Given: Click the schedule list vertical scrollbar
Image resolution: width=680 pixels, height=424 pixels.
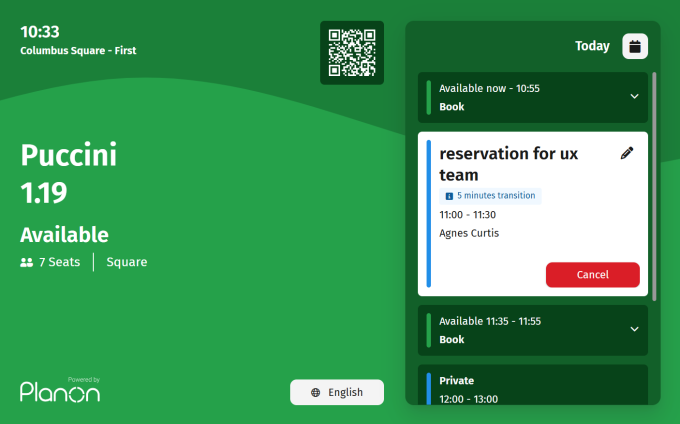Looking at the screenshot, I should click(654, 185).
